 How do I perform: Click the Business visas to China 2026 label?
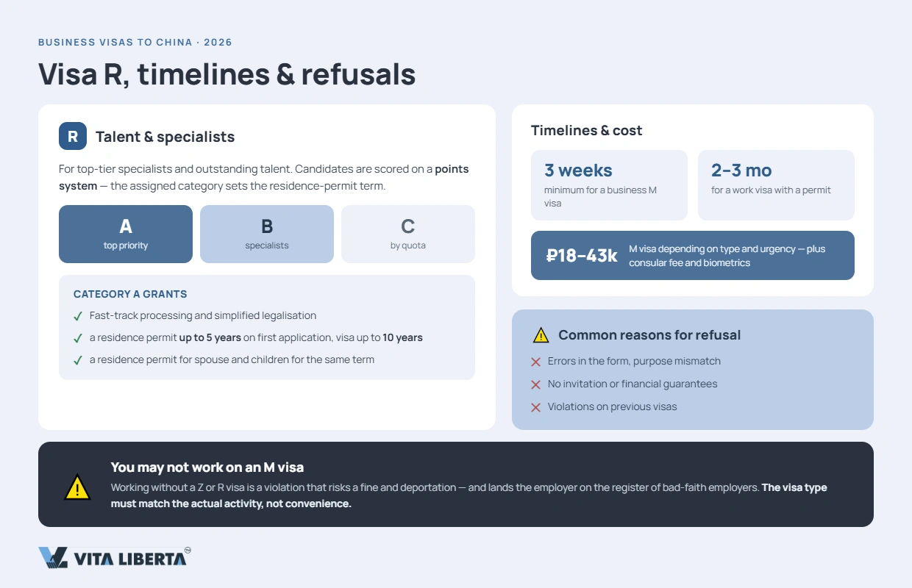[135, 43]
